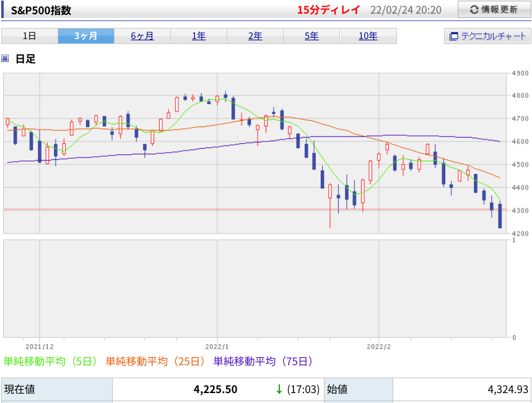The image size is (532, 403).
Task: Show the 5年 chart period
Action: pos(311,36)
